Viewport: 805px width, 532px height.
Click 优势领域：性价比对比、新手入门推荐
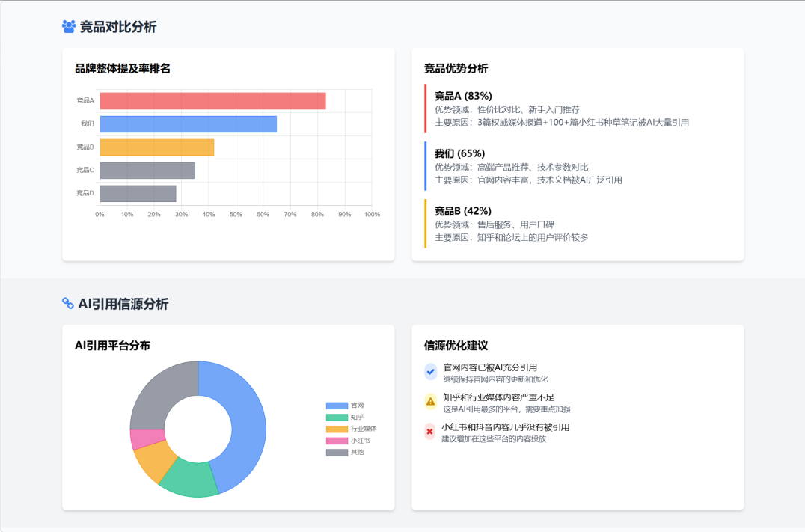point(507,109)
